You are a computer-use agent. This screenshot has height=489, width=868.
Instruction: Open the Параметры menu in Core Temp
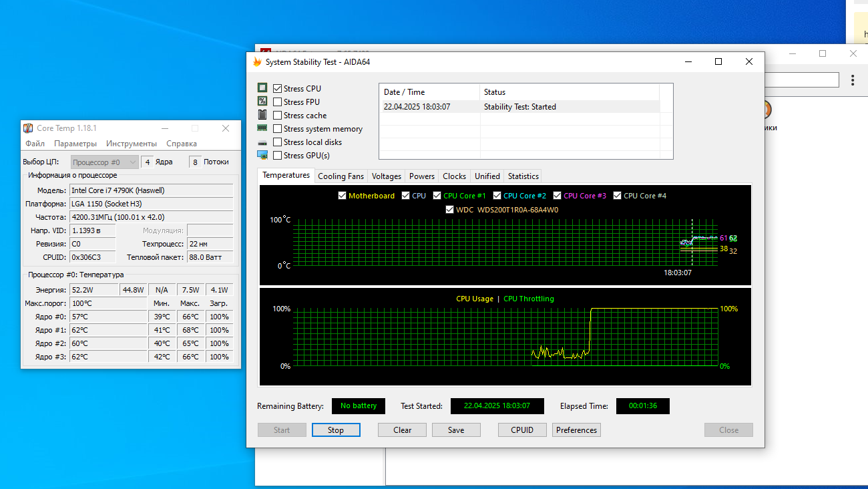75,144
